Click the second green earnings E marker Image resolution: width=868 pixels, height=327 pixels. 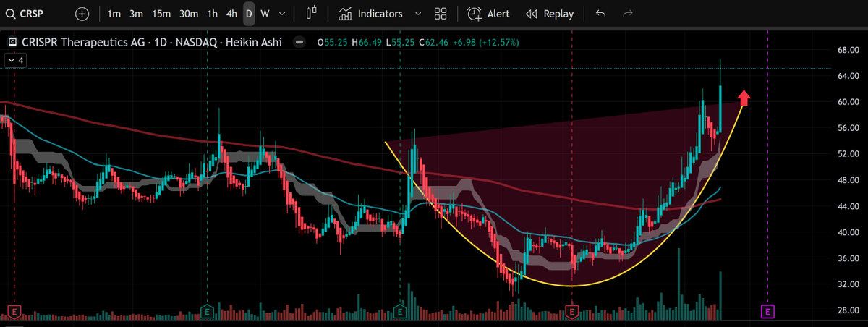click(x=399, y=312)
